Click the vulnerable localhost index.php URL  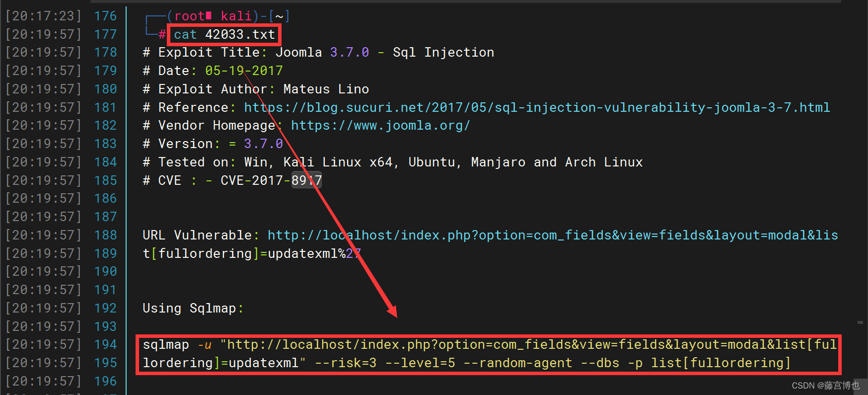553,235
